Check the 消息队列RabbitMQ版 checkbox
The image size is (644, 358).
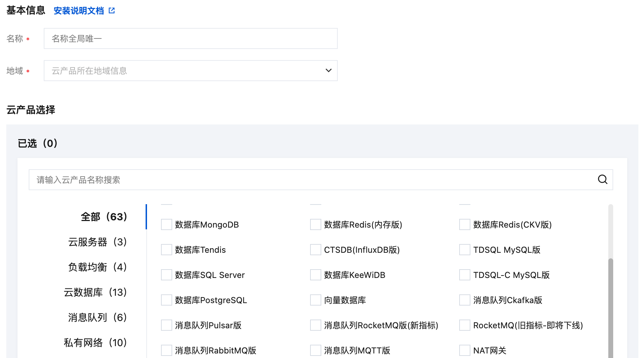(x=167, y=350)
